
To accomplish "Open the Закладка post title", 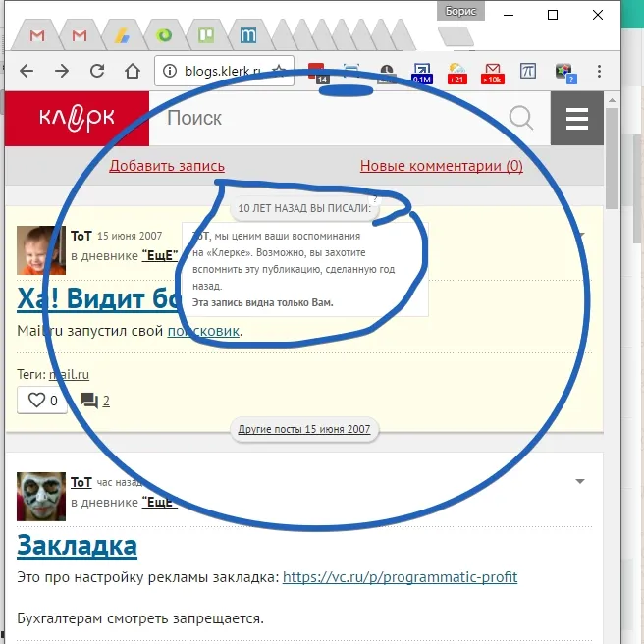I will (x=77, y=545).
